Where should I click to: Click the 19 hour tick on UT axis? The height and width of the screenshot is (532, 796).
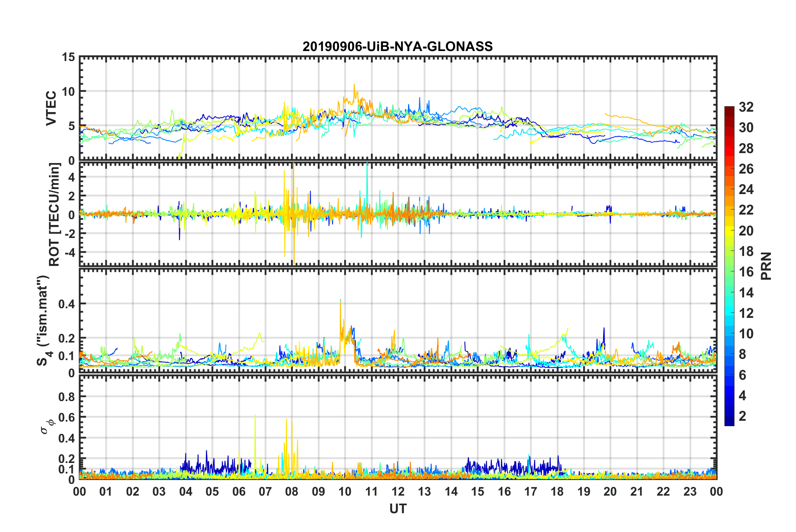pyautogui.click(x=584, y=492)
